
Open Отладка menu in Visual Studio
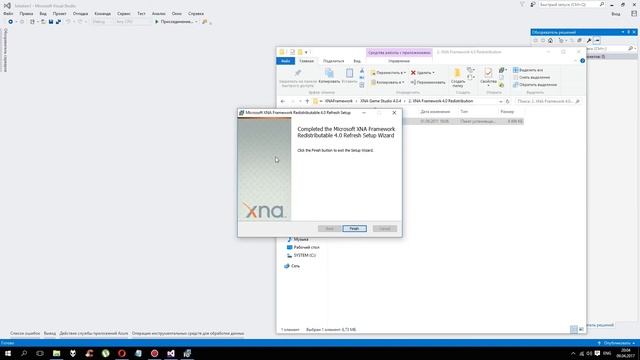tap(80, 13)
